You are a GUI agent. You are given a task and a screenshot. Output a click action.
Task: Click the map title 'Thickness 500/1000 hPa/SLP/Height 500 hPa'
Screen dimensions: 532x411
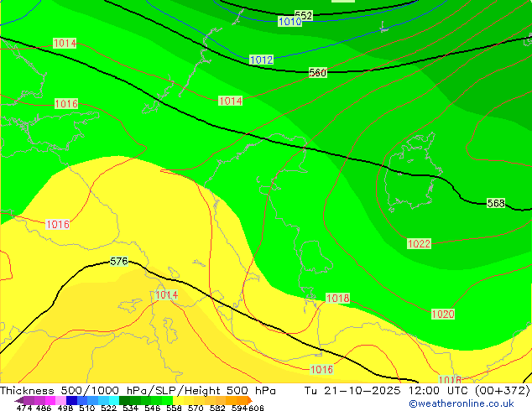click(x=138, y=391)
